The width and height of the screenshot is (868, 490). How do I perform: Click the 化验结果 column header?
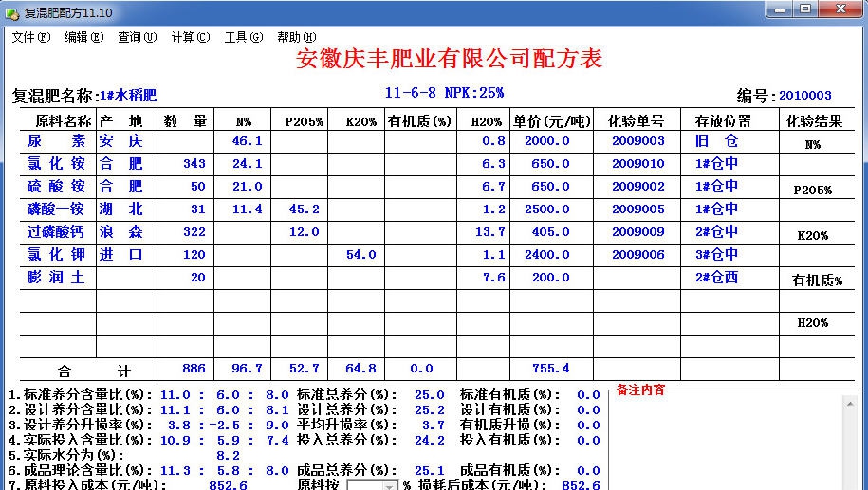click(815, 121)
